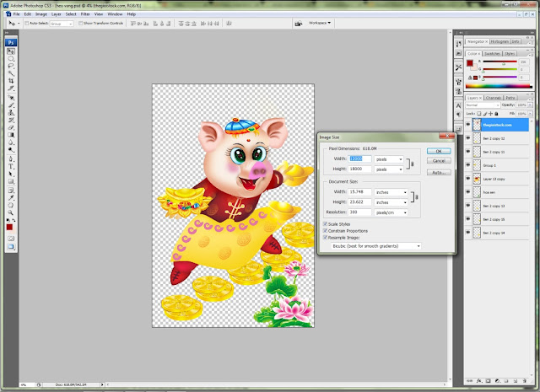
Task: Hide hoa sen layer visibility
Action: (x=468, y=192)
